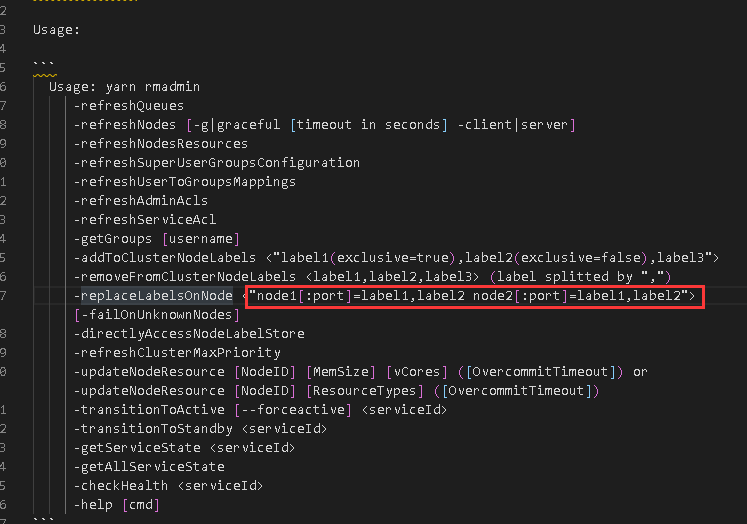
Task: Click the -help [cmd] line
Action: pos(117,505)
